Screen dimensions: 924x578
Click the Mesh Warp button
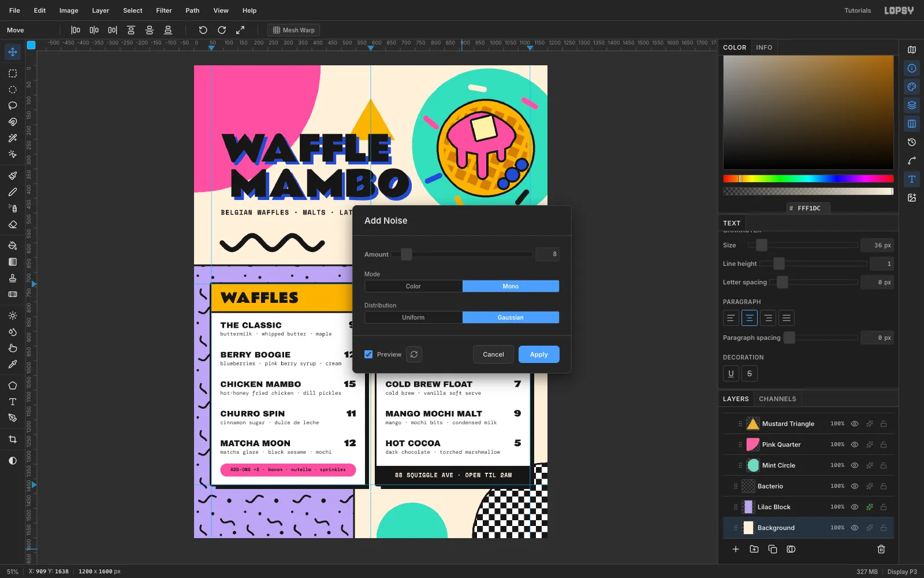pyautogui.click(x=294, y=30)
